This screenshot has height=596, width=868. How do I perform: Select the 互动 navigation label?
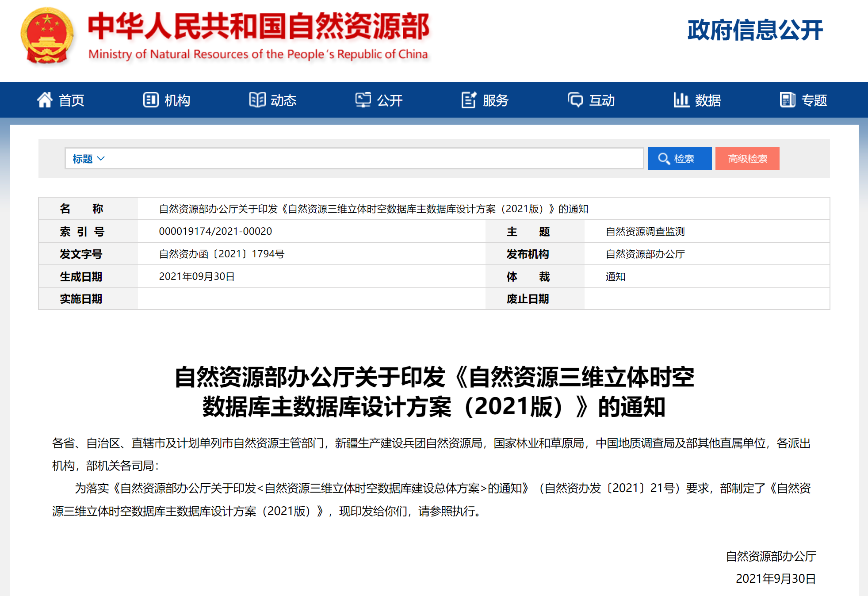click(x=602, y=100)
